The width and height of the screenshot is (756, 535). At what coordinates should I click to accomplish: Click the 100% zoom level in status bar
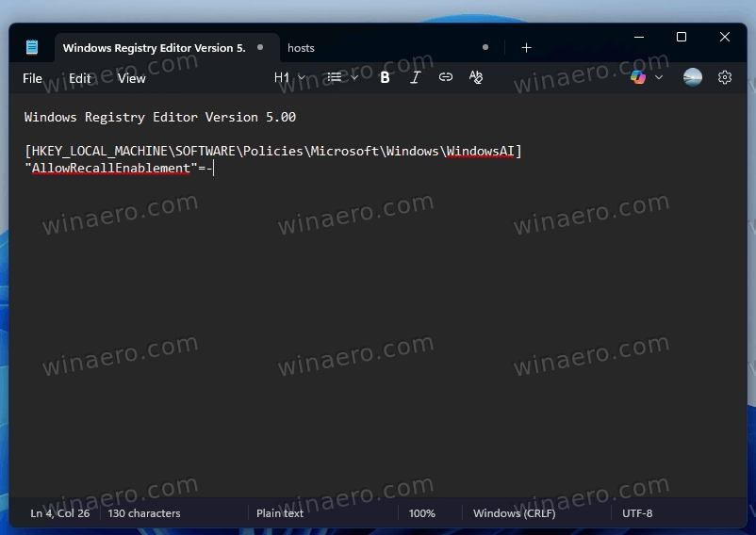[x=422, y=513]
